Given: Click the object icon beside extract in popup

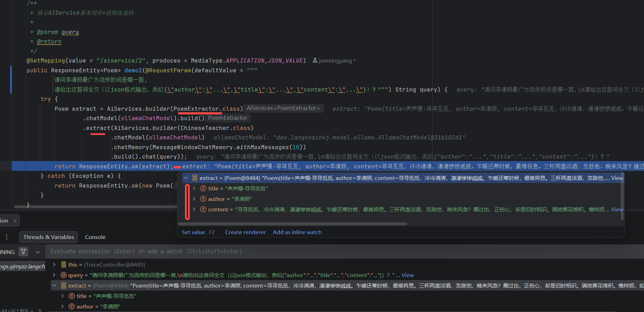Looking at the screenshot, I should coord(195,178).
